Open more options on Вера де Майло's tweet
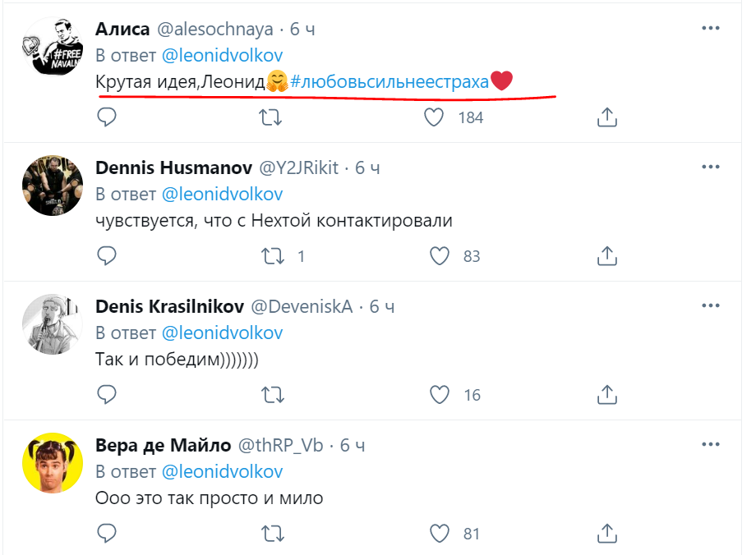This screenshot has height=555, width=756. [x=711, y=444]
